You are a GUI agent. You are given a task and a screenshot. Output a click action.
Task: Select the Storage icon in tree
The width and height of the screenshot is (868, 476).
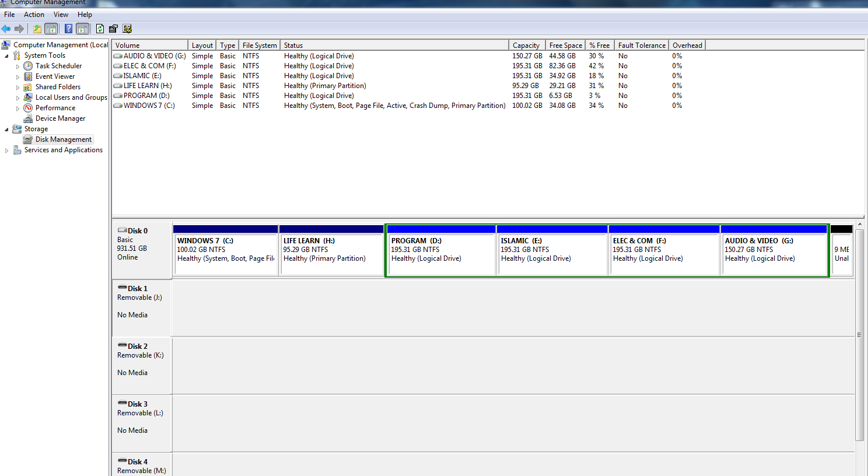coord(17,129)
